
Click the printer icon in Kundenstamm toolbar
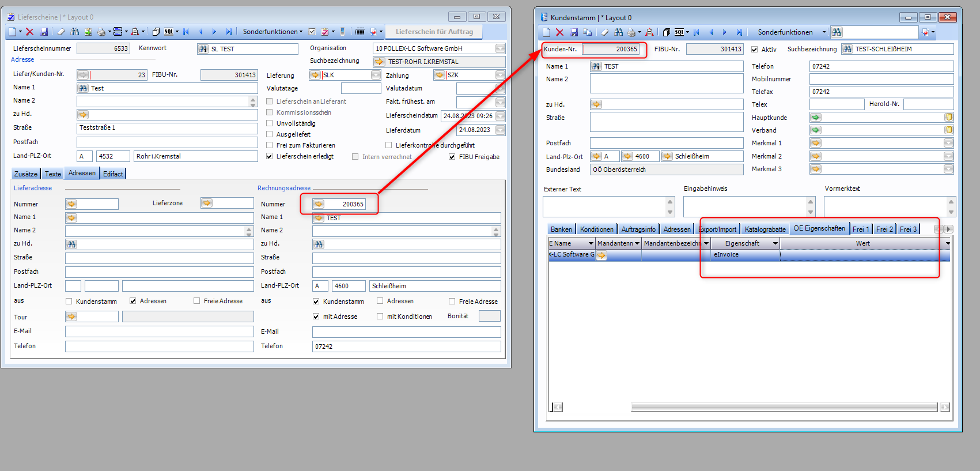click(x=631, y=32)
